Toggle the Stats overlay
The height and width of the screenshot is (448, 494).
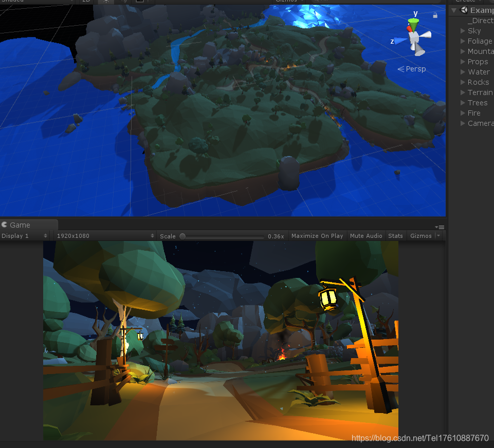(x=395, y=236)
